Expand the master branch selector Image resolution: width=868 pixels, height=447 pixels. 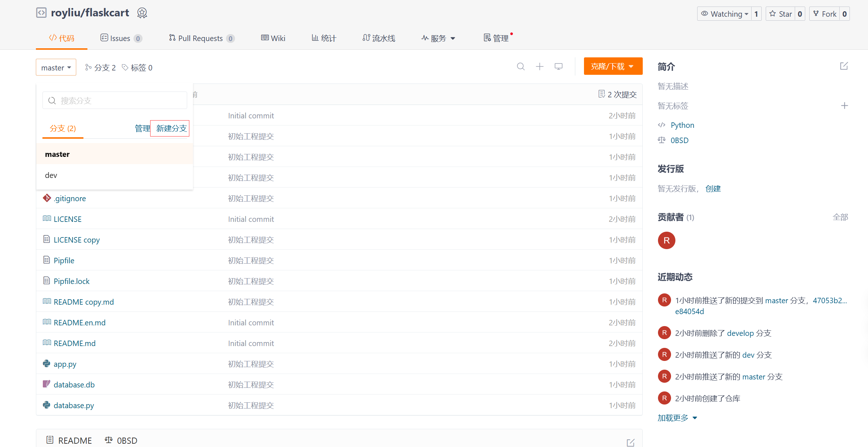[x=56, y=68]
